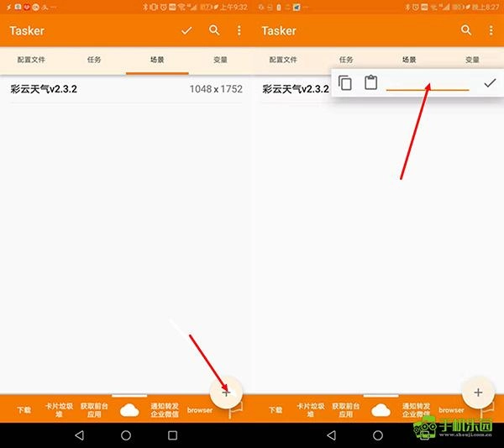The height and width of the screenshot is (448, 504).
Task: Focus the scene name input field
Action: (x=427, y=82)
